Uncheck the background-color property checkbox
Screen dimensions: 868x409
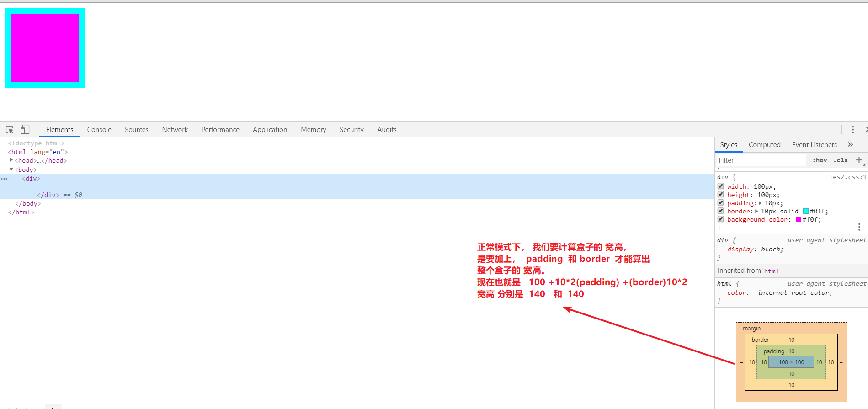pos(721,219)
